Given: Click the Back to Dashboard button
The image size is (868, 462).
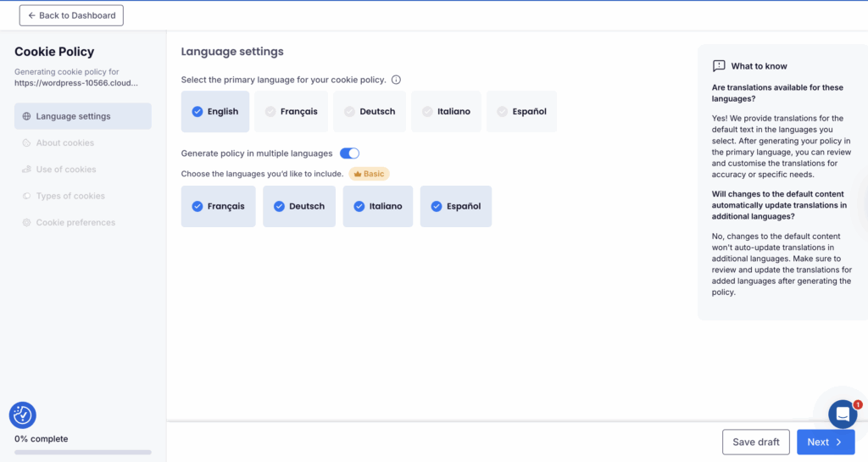Looking at the screenshot, I should [71, 15].
